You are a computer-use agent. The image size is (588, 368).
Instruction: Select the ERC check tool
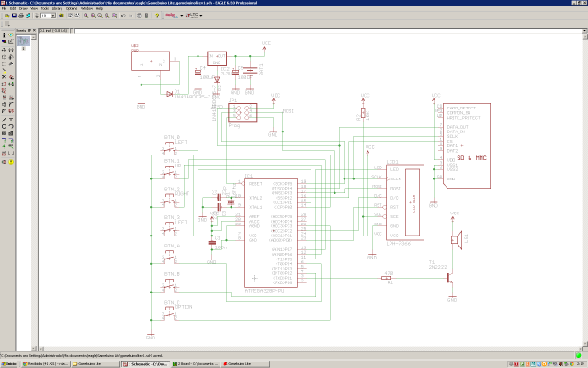coord(4,162)
